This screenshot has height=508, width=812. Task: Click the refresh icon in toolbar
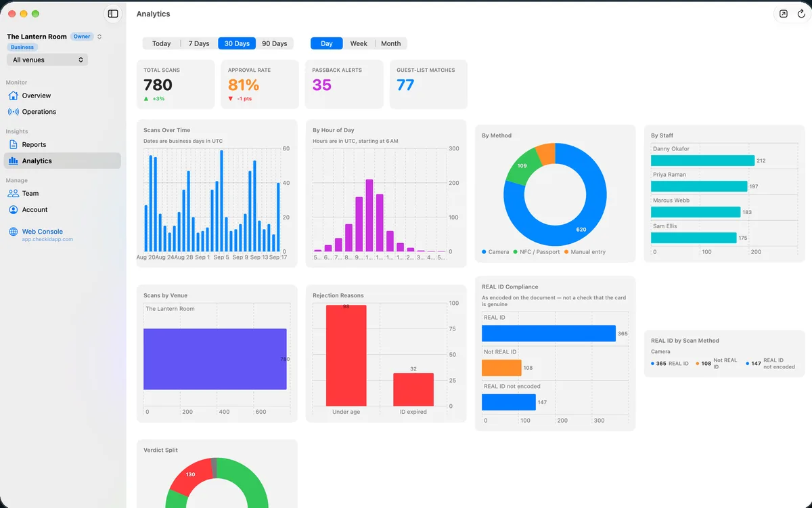pos(801,14)
